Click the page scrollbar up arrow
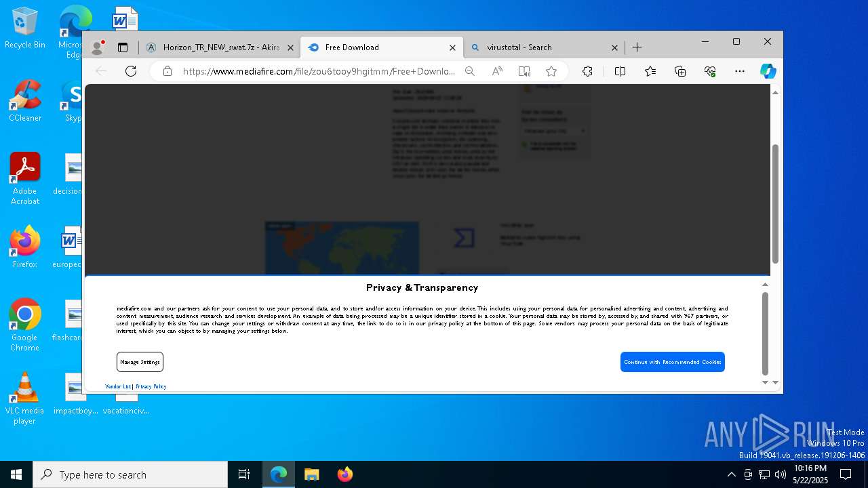This screenshot has height=488, width=868. pos(775,92)
